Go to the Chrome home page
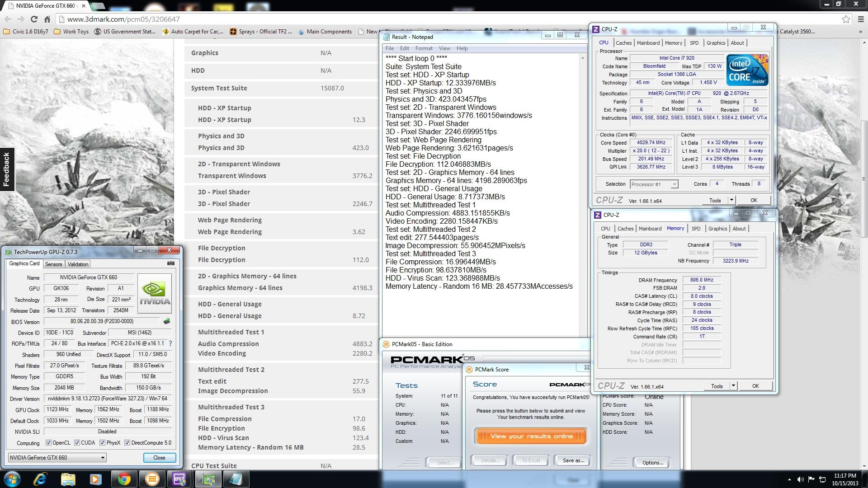The width and height of the screenshot is (868, 488). coord(47,19)
